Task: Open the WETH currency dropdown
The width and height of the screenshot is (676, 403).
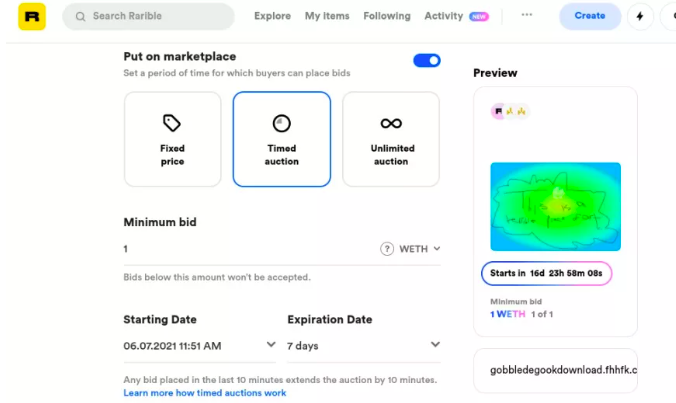Action: click(x=420, y=249)
